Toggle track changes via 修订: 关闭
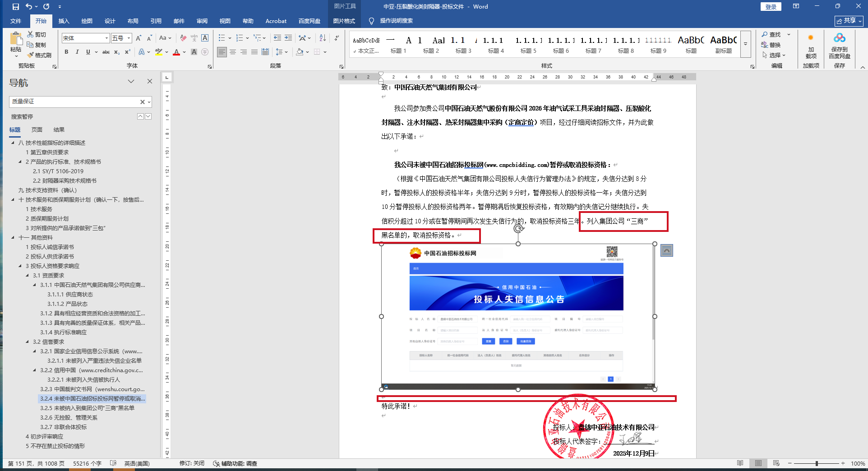Image resolution: width=868 pixels, height=471 pixels. tap(192, 463)
